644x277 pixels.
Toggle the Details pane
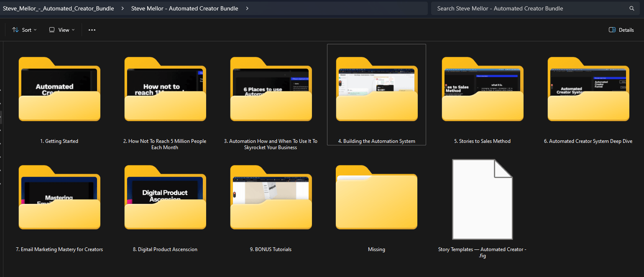click(x=621, y=30)
